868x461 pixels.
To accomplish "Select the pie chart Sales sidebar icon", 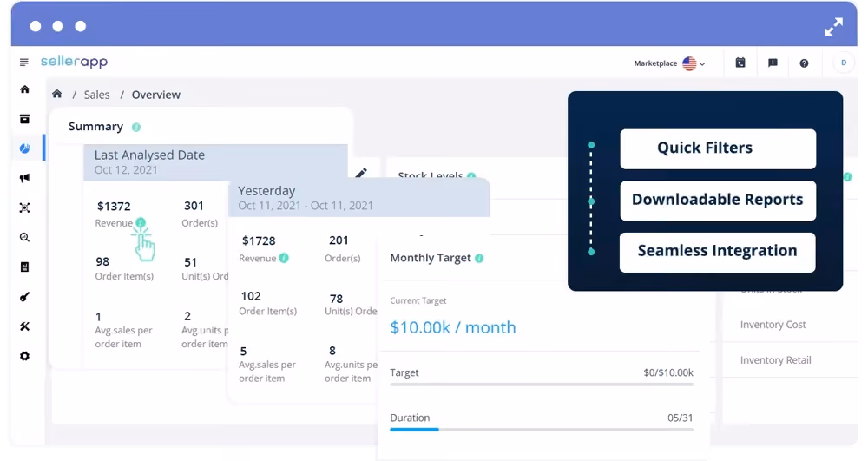I will click(25, 148).
